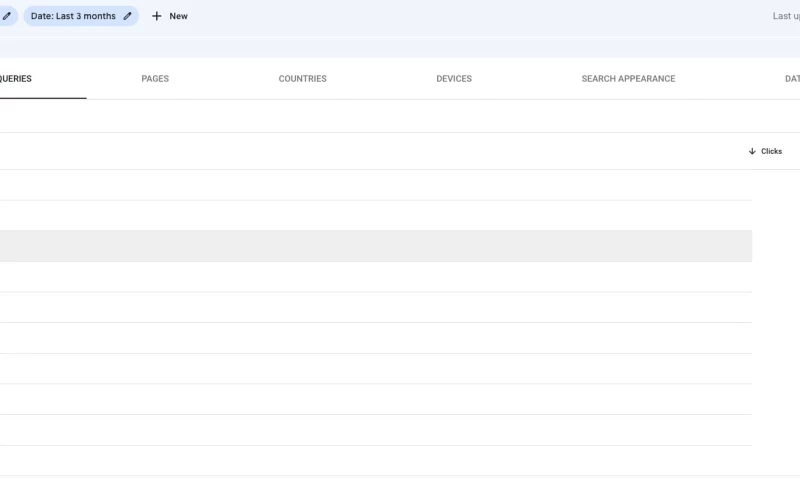The width and height of the screenshot is (800, 480).
Task: Sort the table by Clicks column header
Action: click(771, 152)
